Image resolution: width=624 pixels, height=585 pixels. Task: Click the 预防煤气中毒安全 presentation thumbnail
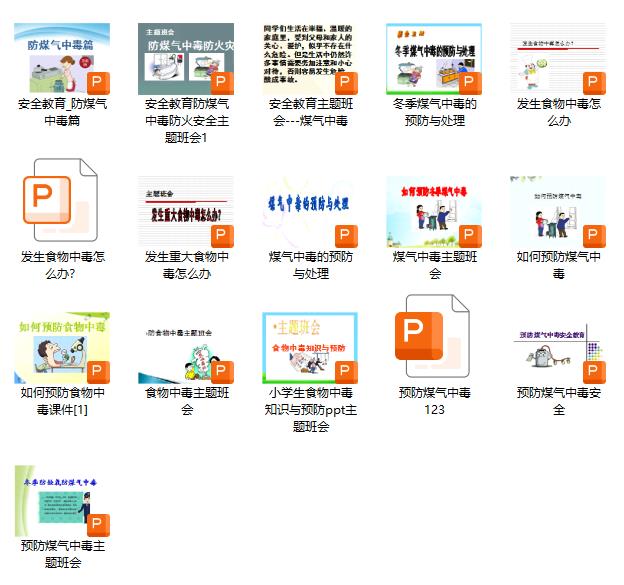[558, 347]
